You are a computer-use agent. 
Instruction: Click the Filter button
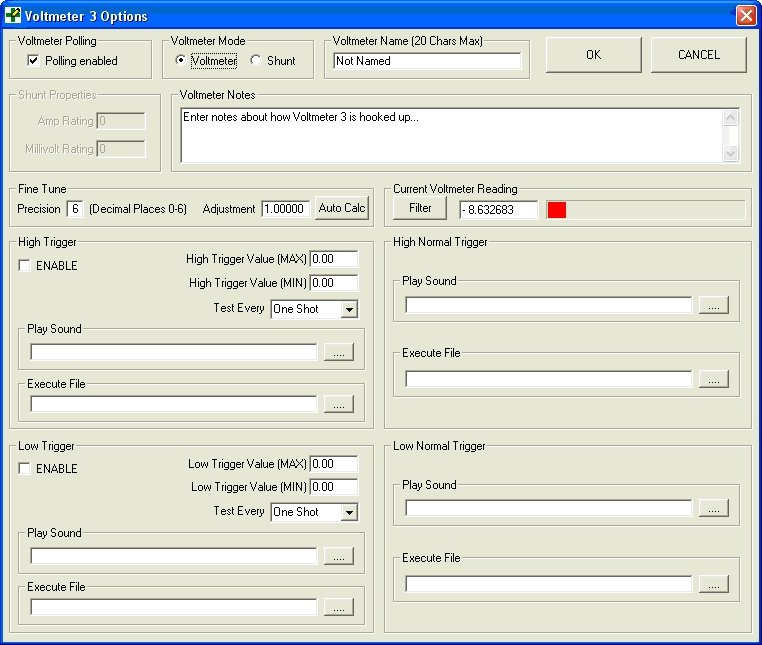coord(420,208)
